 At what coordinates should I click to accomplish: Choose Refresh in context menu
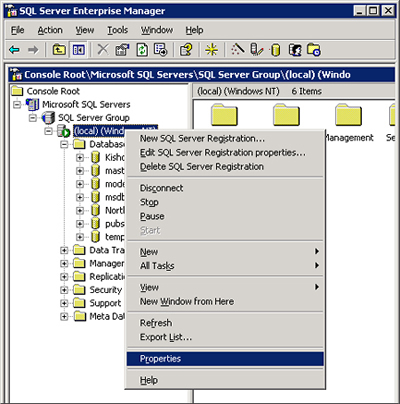(225, 323)
